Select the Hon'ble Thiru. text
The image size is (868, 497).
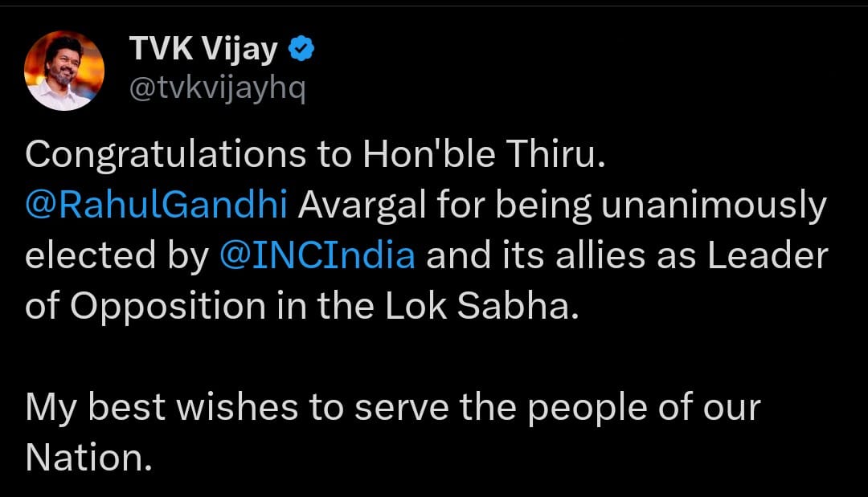485,153
